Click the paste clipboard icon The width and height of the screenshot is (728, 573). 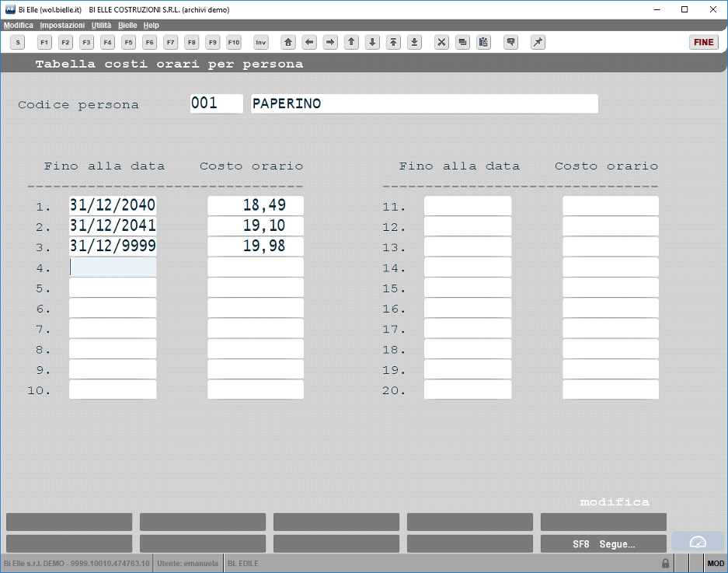483,42
